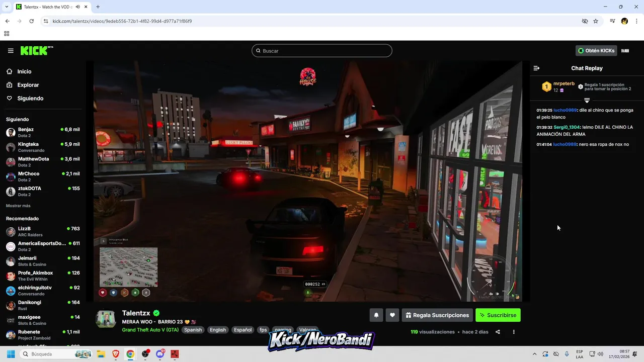Open Grand Theft Auto V (GTA) category
The width and height of the screenshot is (644, 362).
coord(150,330)
